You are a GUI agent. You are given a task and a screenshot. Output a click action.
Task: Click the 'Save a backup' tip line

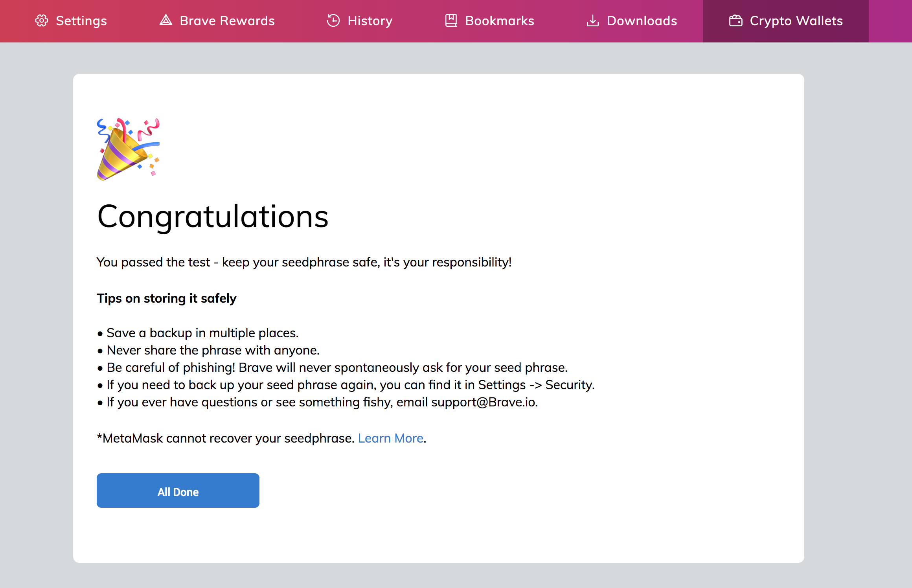point(202,333)
